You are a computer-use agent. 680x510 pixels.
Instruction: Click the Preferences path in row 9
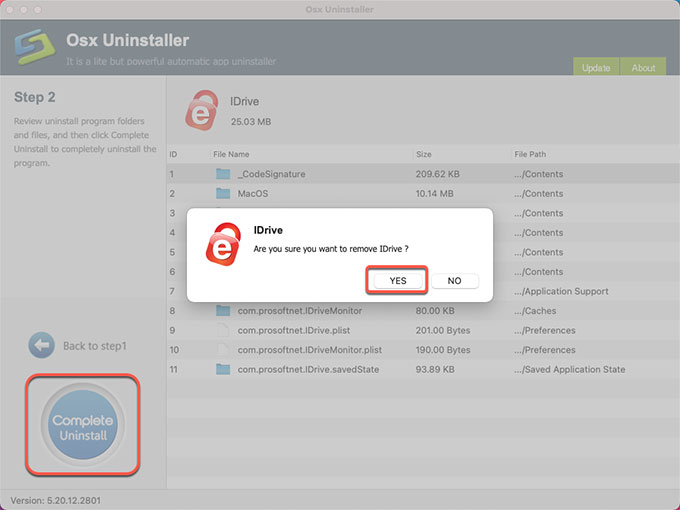(x=545, y=330)
